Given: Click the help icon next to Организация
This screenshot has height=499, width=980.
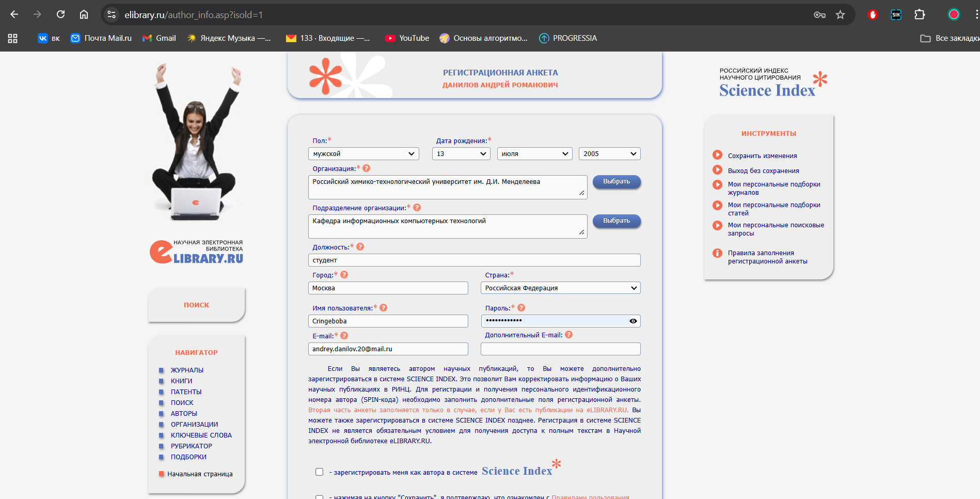Looking at the screenshot, I should pos(366,168).
